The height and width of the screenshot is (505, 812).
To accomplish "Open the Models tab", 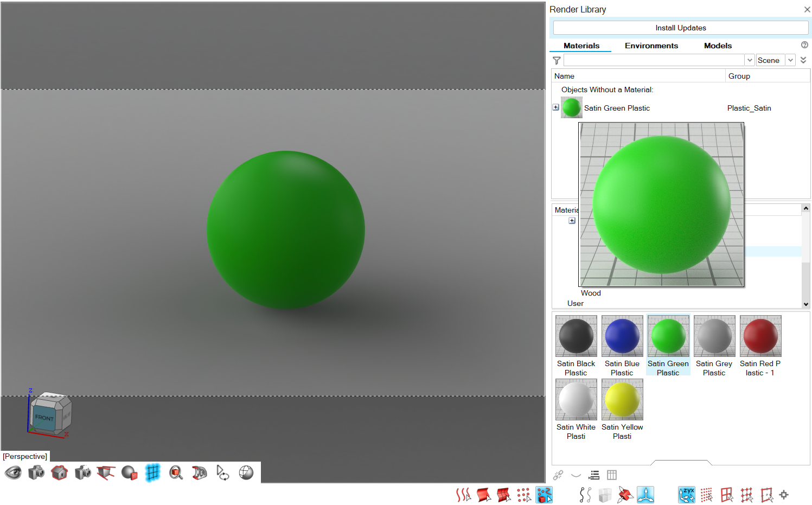I will pos(718,46).
